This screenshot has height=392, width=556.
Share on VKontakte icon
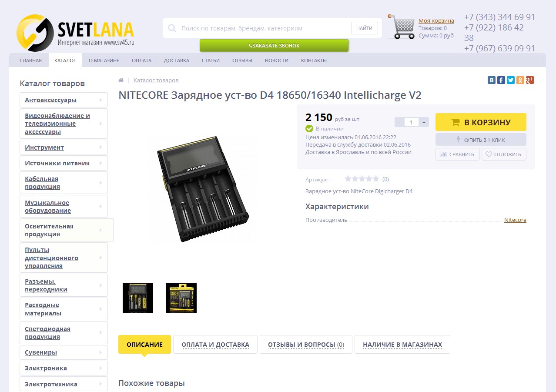[492, 80]
